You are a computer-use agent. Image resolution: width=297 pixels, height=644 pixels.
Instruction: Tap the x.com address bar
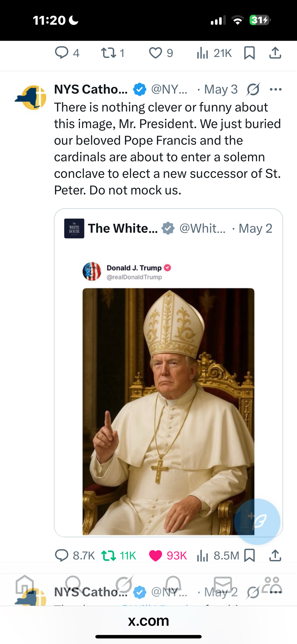coord(148,620)
